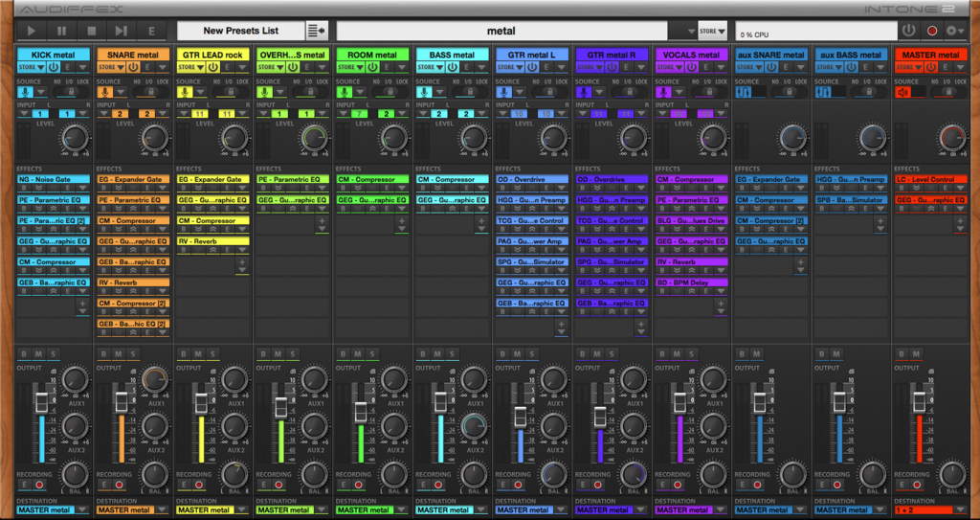
Task: Click the global record button in top bar
Action: 931,31
